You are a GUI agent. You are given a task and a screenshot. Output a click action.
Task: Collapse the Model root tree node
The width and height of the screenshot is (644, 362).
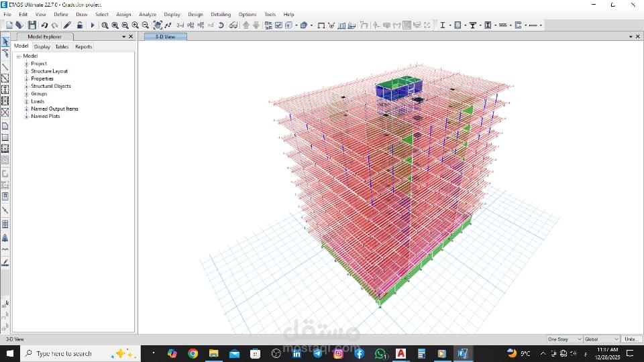[19, 56]
